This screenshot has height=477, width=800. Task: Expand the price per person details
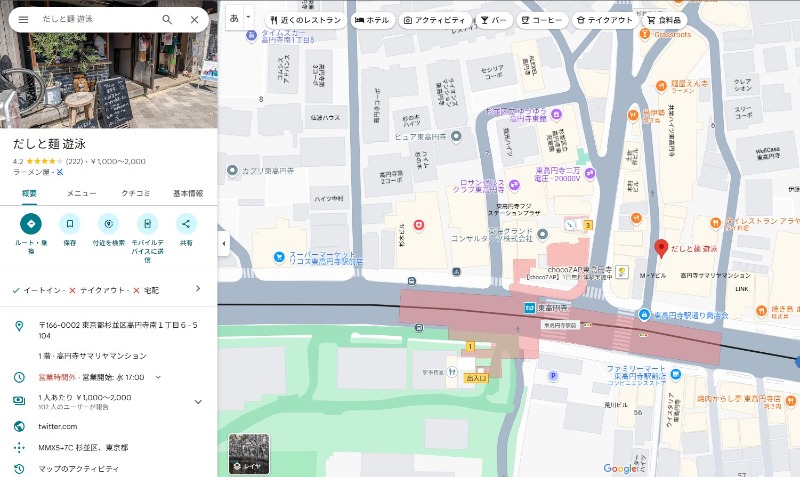pos(197,401)
